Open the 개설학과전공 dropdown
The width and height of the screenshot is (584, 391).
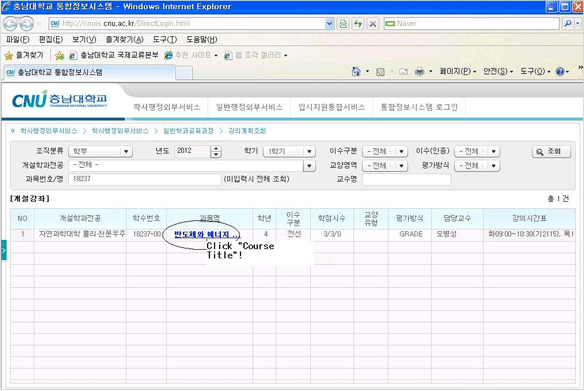tap(192, 165)
